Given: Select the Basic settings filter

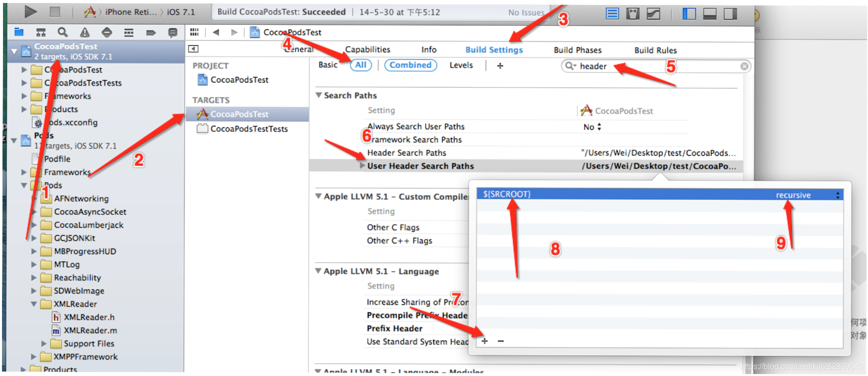Looking at the screenshot, I should pos(327,65).
